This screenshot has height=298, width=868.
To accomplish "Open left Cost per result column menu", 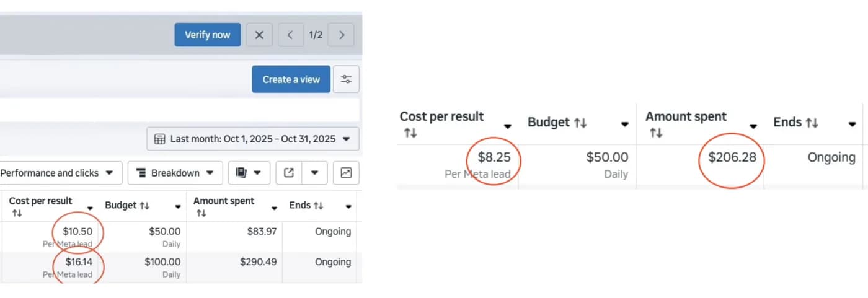I will (x=91, y=208).
